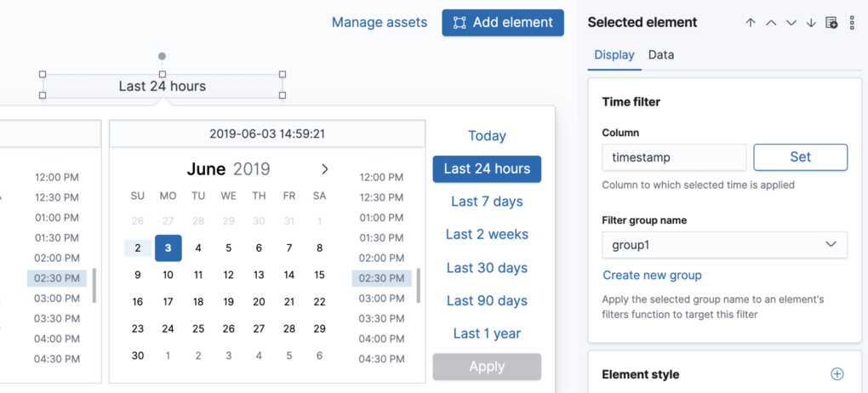This screenshot has height=393, width=868.
Task: Move element forward one layer using up chevron
Action: coord(771,23)
